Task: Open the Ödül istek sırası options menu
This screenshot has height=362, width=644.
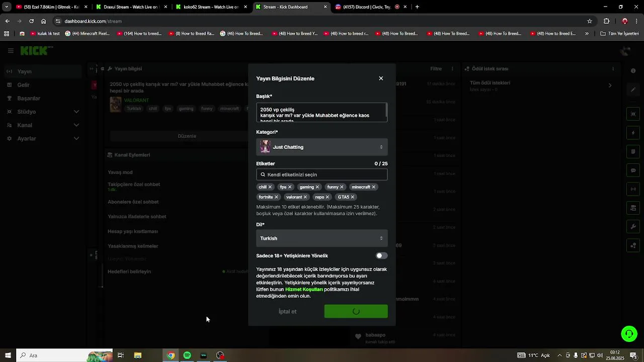Action: 613,69
